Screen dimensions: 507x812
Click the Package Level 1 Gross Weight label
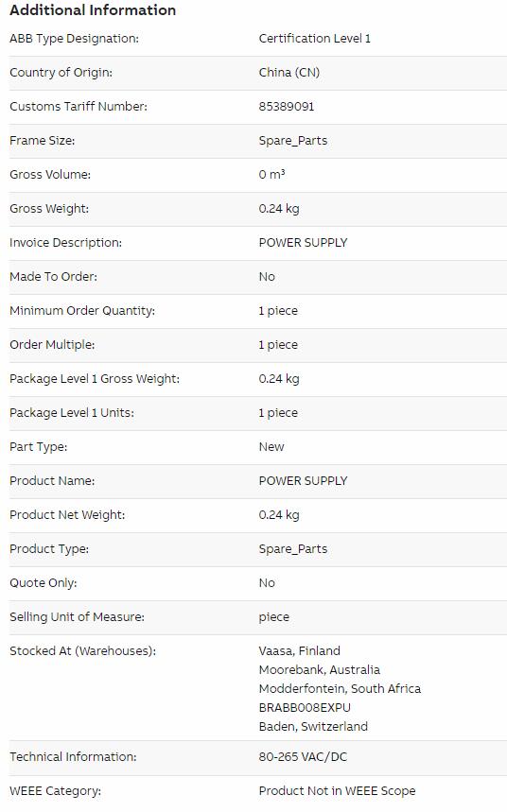[x=95, y=379]
